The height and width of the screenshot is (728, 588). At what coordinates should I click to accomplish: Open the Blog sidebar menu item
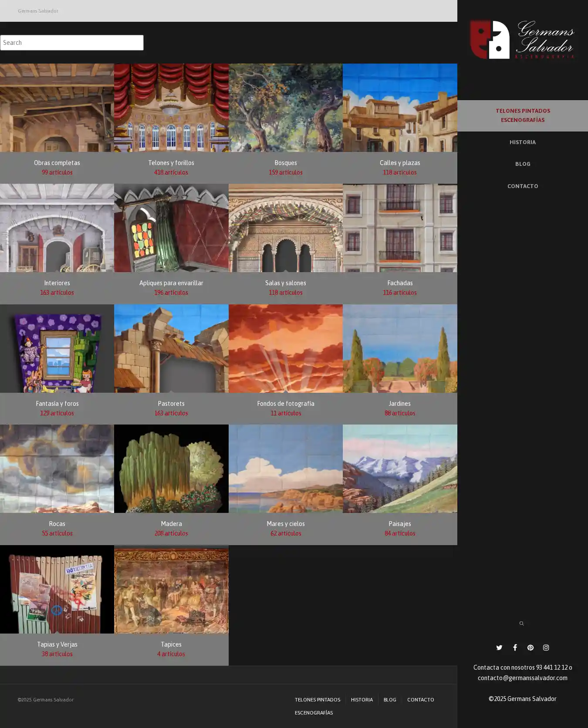[522, 164]
